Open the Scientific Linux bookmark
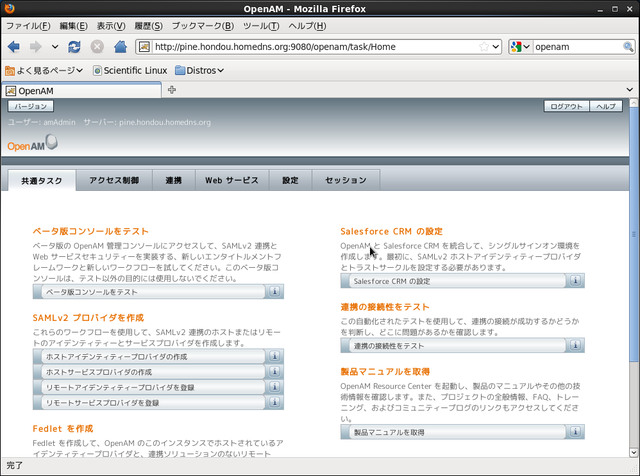Screen dimensions: 640x476 130,71
